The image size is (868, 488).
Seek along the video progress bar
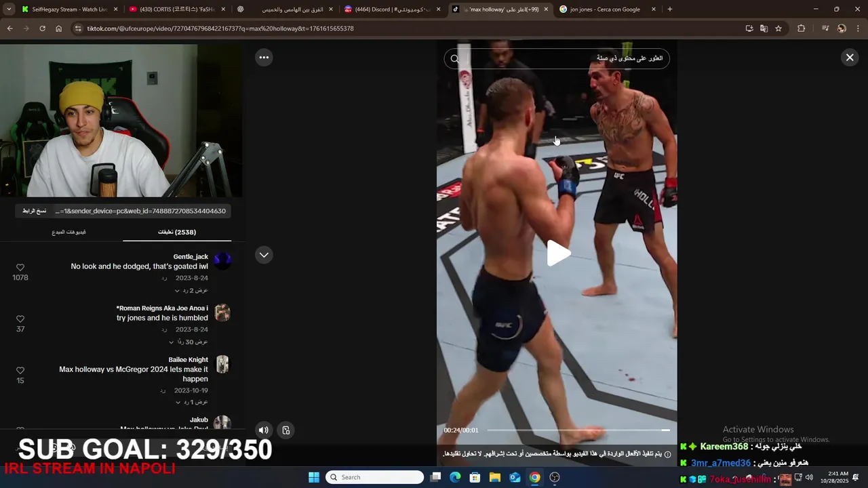578,430
